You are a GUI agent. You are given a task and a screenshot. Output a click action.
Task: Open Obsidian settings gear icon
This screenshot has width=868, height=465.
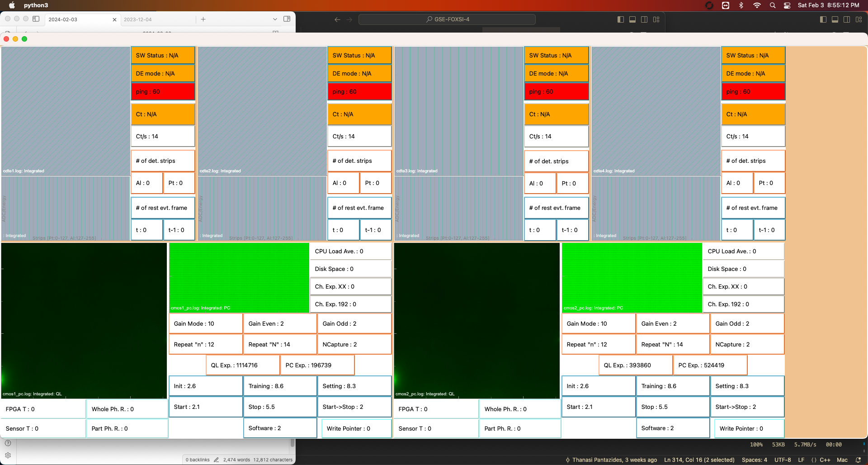pos(8,456)
